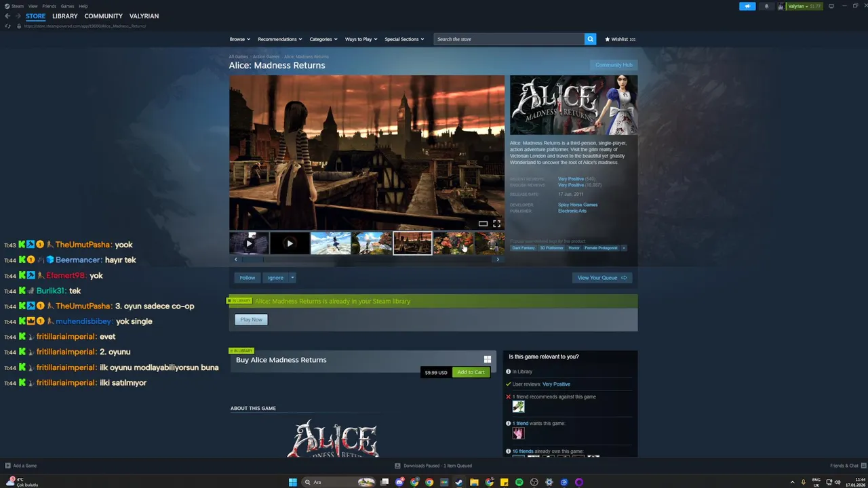Screen dimensions: 868x488
Task: Click the All Games breadcrumb
Action: point(239,57)
